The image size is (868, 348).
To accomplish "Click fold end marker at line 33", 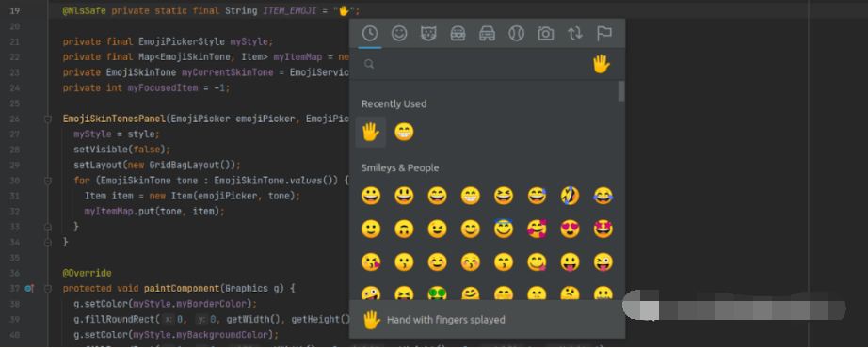I will [x=48, y=227].
